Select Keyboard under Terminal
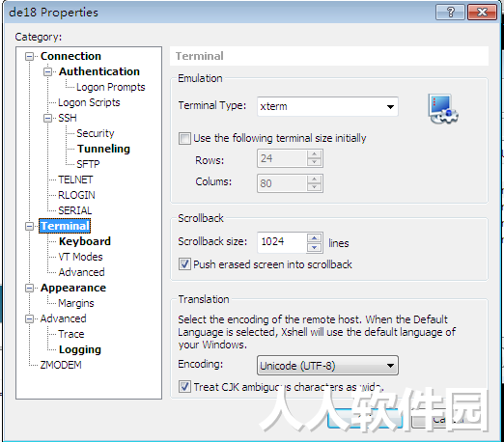The width and height of the screenshot is (504, 442). point(85,241)
